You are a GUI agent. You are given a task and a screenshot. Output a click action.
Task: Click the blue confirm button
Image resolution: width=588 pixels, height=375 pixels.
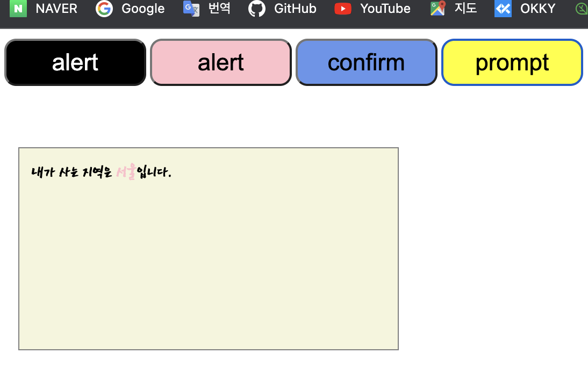(x=367, y=62)
